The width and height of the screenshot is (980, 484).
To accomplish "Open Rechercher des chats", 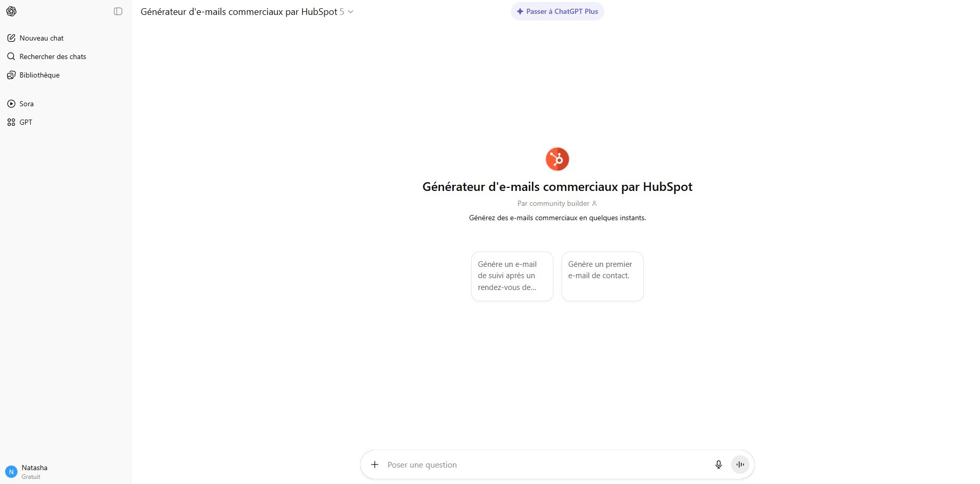I will pyautogui.click(x=65, y=56).
